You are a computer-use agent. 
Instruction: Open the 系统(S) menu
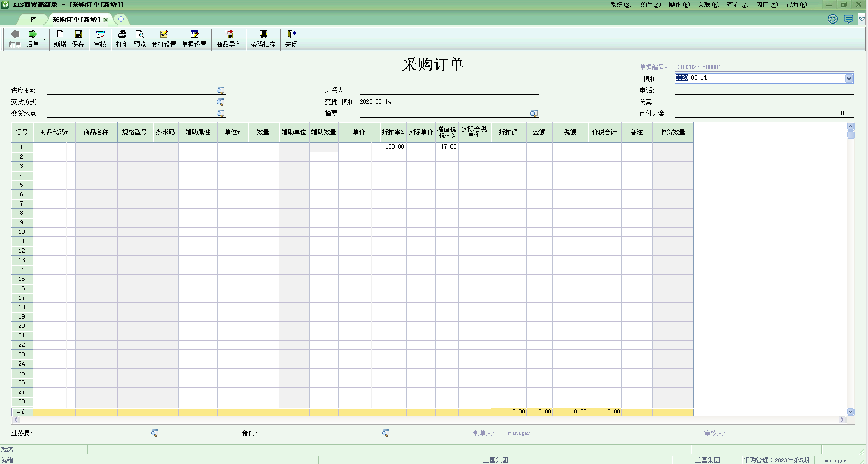[621, 5]
